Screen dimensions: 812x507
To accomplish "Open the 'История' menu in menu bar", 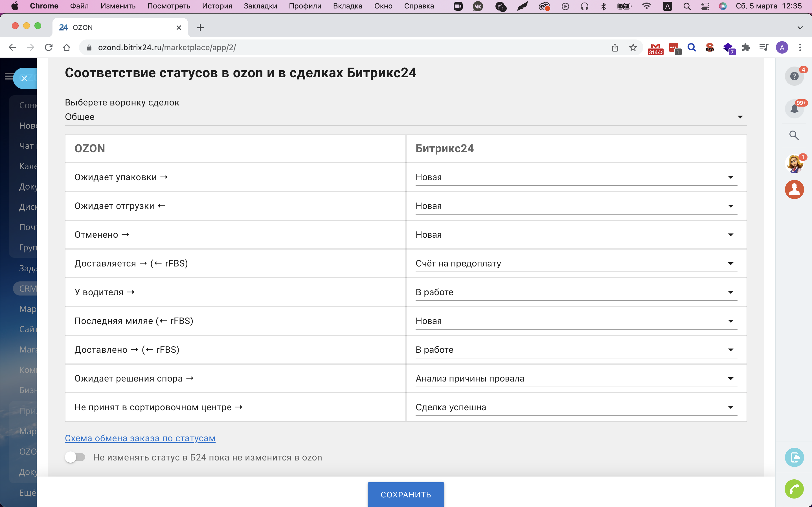I will [217, 6].
